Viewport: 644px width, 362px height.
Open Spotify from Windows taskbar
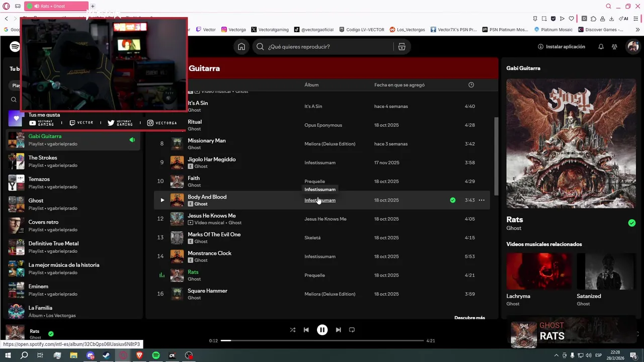155,355
